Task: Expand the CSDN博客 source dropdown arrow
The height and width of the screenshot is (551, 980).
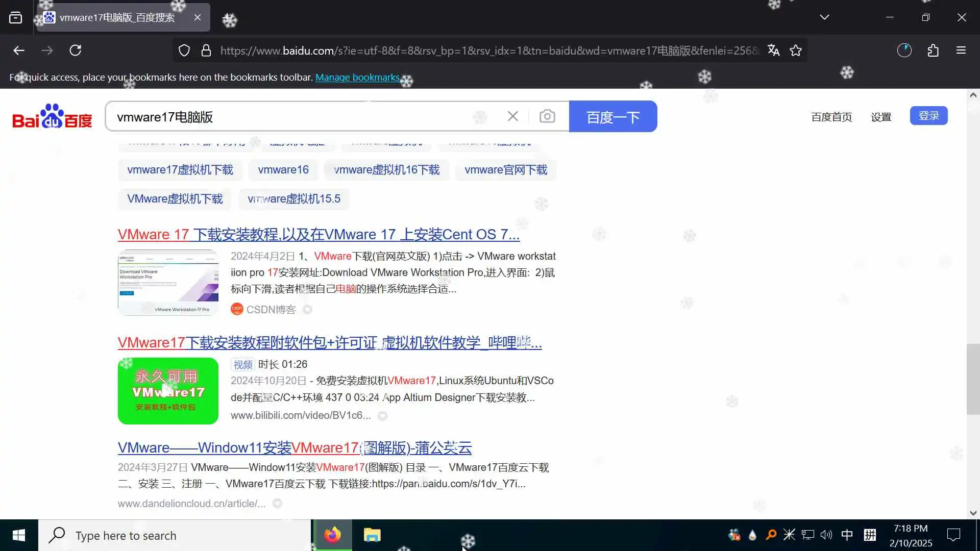Action: click(307, 310)
